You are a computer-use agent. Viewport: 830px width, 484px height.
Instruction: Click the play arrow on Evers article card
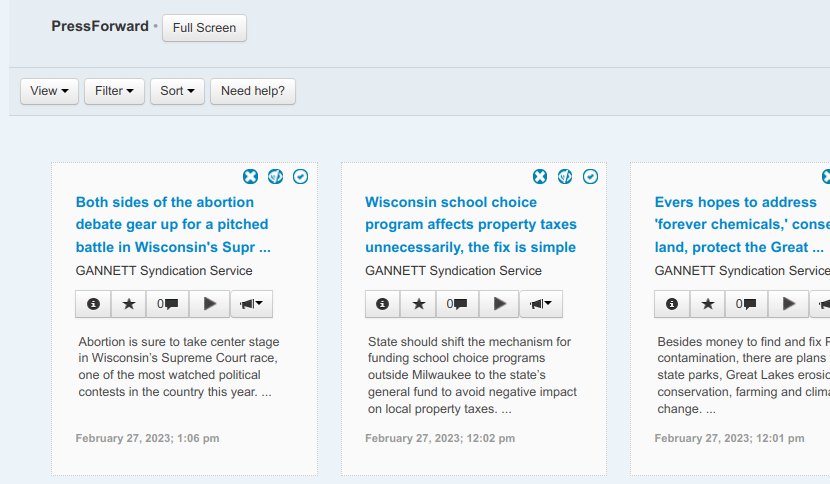click(789, 304)
